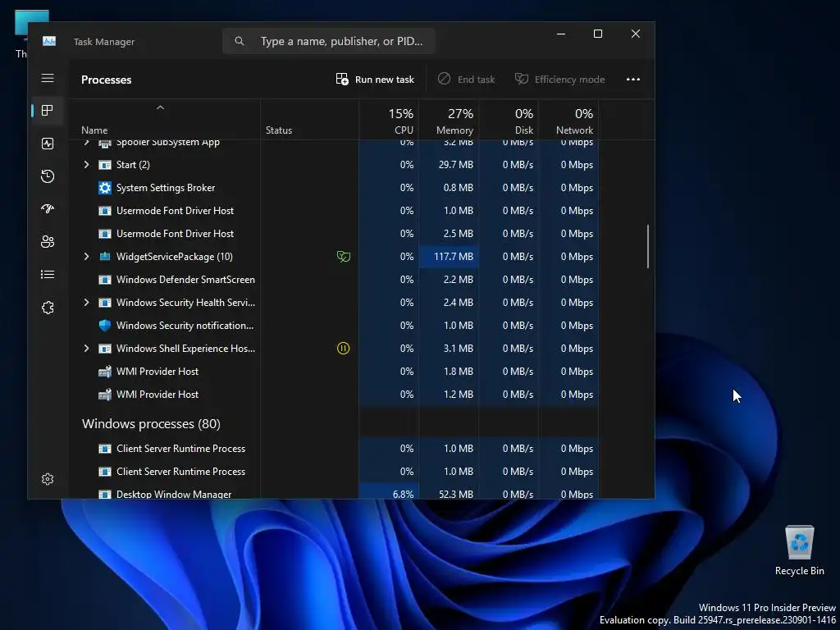Click the Windows Defender SmartScreen icon
Viewport: 840px width, 630px height.
tap(105, 280)
